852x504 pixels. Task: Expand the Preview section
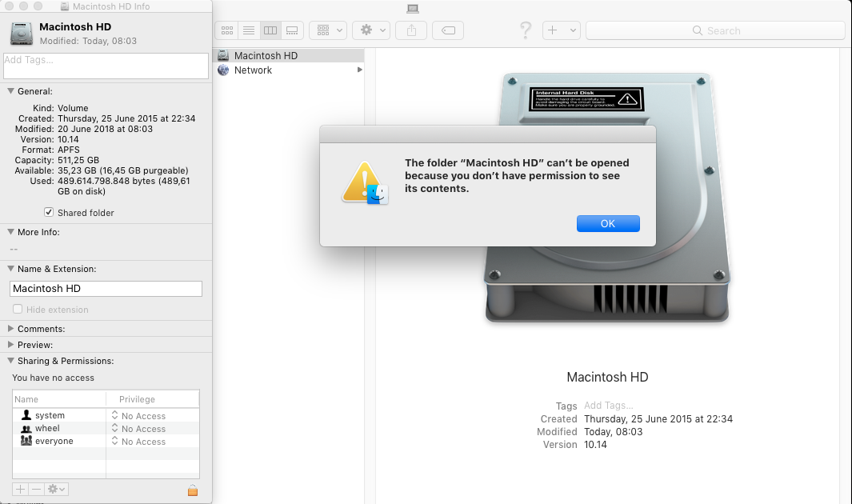click(10, 345)
